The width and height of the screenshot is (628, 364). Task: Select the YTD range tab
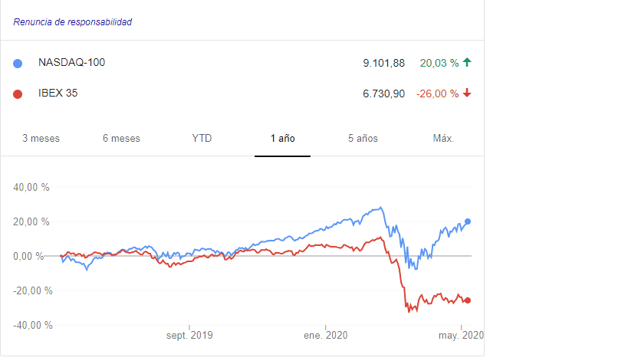click(x=202, y=139)
